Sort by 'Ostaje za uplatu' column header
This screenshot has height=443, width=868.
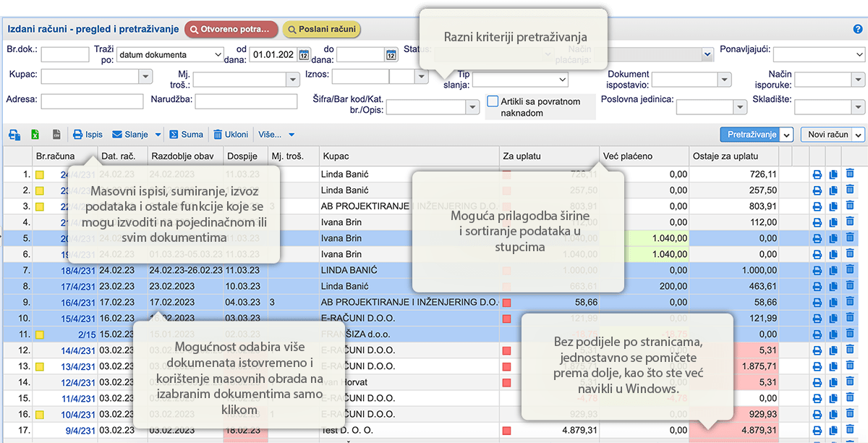coord(735,156)
